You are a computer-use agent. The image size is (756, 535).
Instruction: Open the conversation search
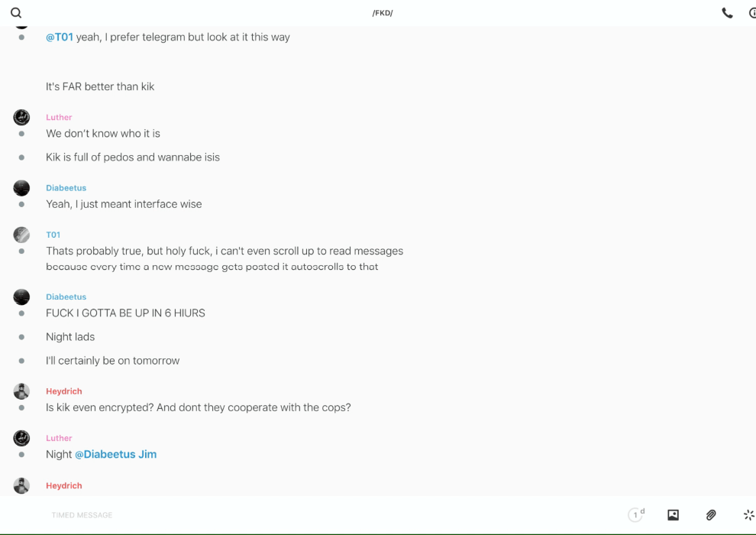click(16, 13)
